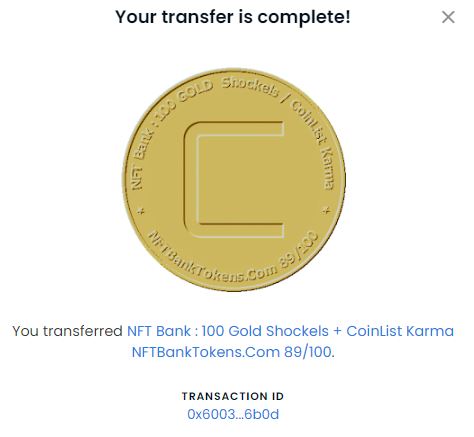Select the left star on the coin

point(141,211)
